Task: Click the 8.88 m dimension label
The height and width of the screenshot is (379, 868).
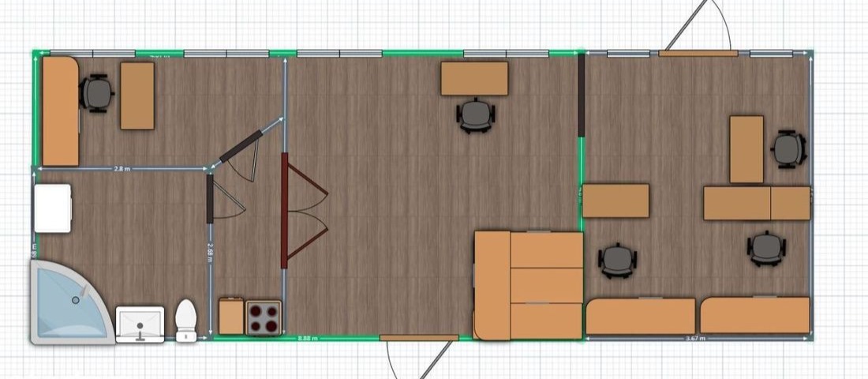Action: click(308, 339)
